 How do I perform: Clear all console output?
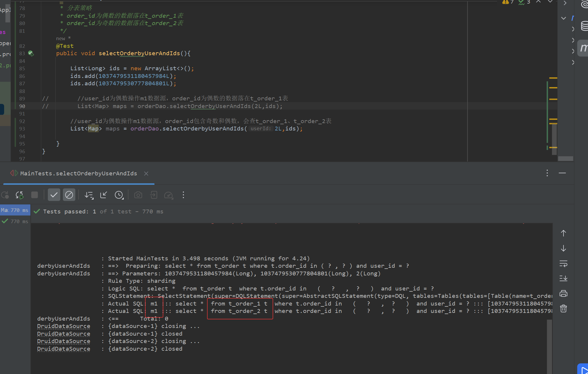[x=563, y=308]
